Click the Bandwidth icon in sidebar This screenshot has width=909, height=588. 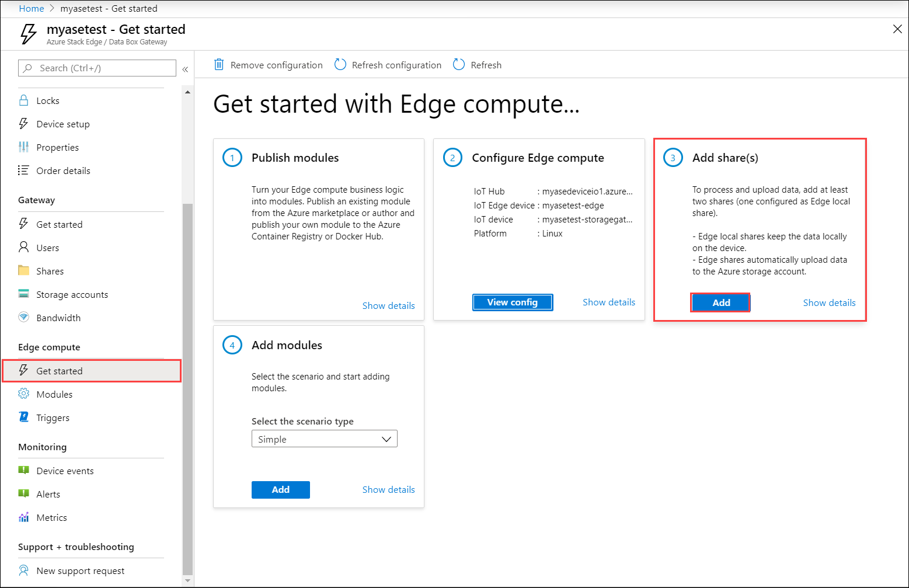(x=24, y=318)
